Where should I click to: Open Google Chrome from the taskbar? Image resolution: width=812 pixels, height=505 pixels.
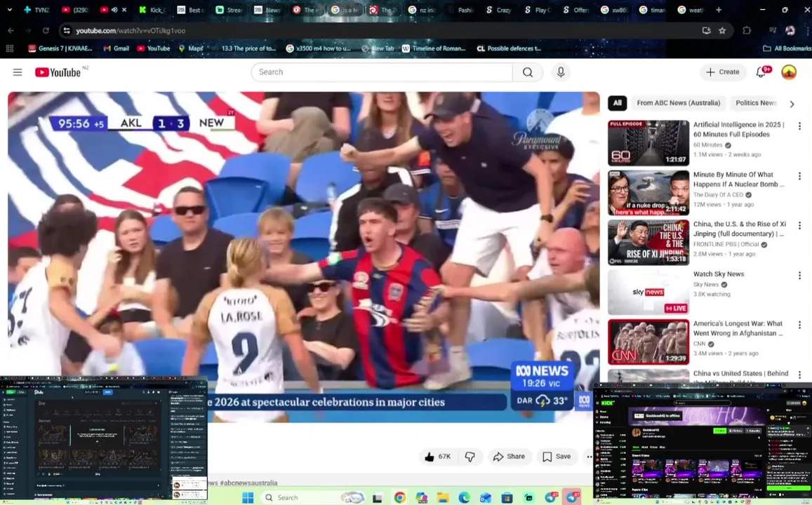click(x=399, y=497)
